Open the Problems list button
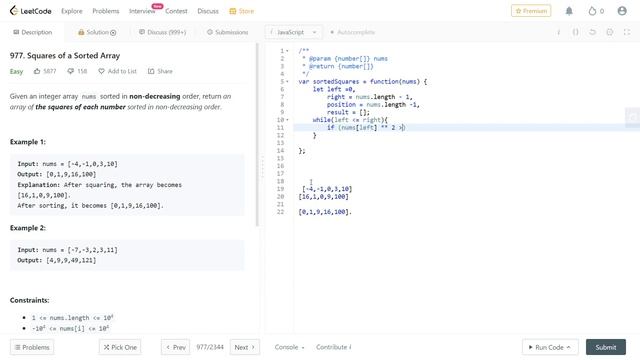Viewport: 640px width, 360px height. (x=32, y=347)
